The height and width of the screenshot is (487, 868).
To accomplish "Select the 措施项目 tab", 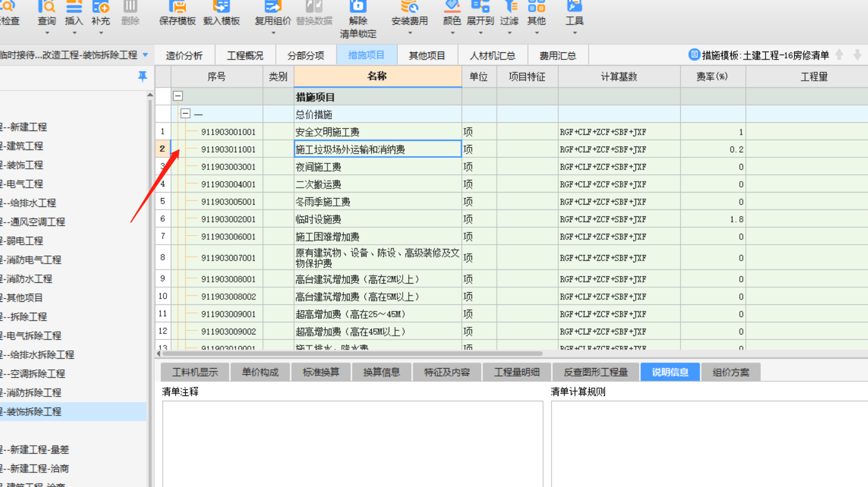I will click(x=366, y=55).
